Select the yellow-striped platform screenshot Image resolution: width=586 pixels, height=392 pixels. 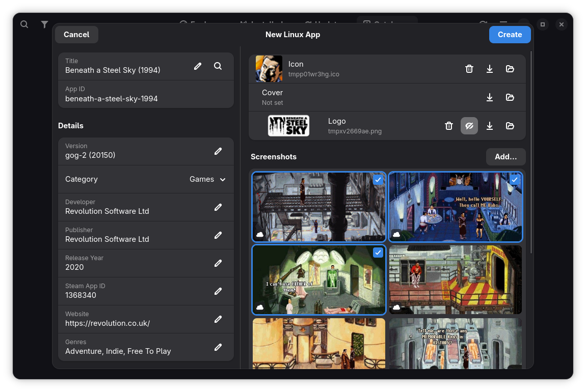(455, 279)
